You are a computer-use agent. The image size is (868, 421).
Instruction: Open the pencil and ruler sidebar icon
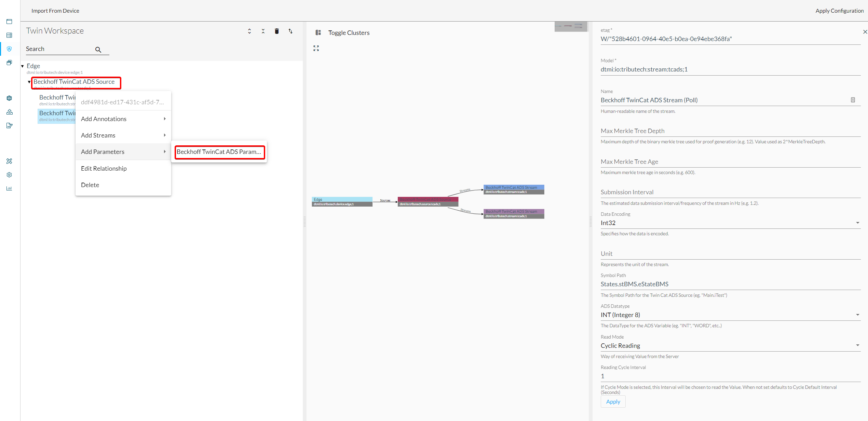9,161
